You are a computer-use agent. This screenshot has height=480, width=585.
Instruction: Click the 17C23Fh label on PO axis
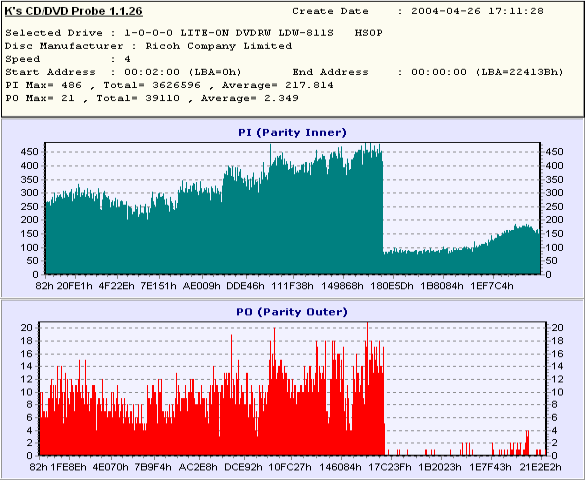pyautogui.click(x=390, y=467)
